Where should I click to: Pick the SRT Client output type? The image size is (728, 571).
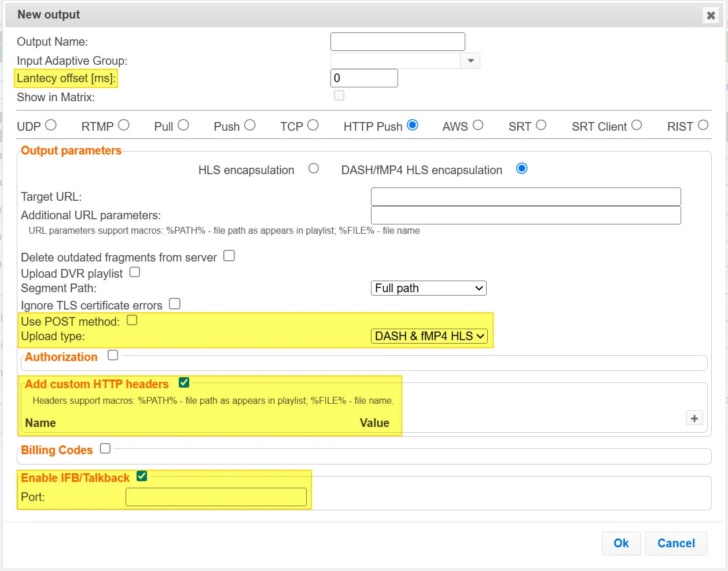tap(637, 125)
